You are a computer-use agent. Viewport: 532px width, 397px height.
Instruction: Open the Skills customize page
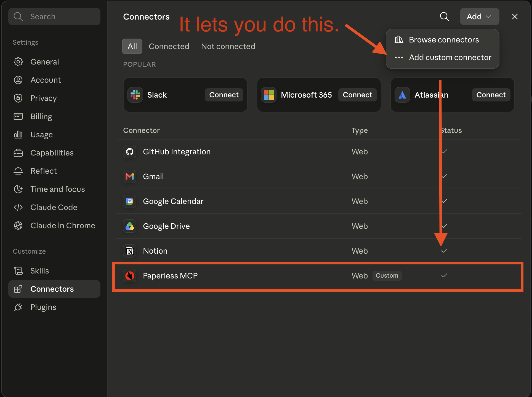pos(54,271)
